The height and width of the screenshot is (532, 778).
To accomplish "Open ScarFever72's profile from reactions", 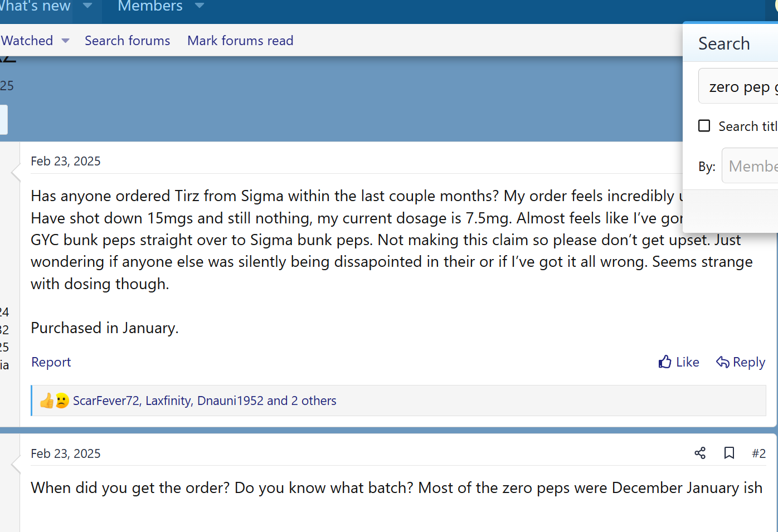I will [x=106, y=401].
